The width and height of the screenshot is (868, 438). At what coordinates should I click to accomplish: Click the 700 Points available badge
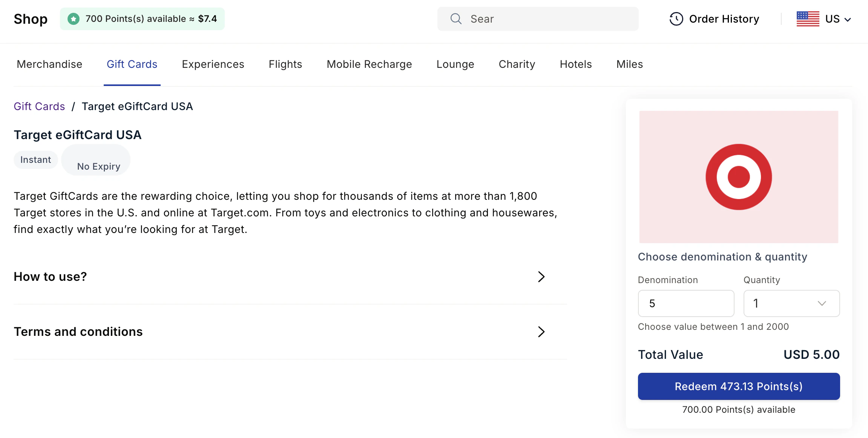tap(142, 19)
